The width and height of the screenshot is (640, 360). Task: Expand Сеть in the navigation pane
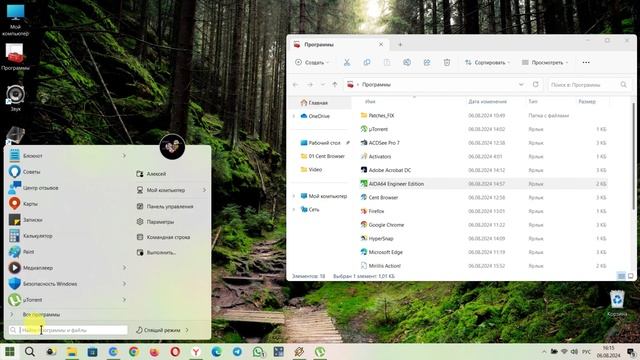[x=294, y=209]
